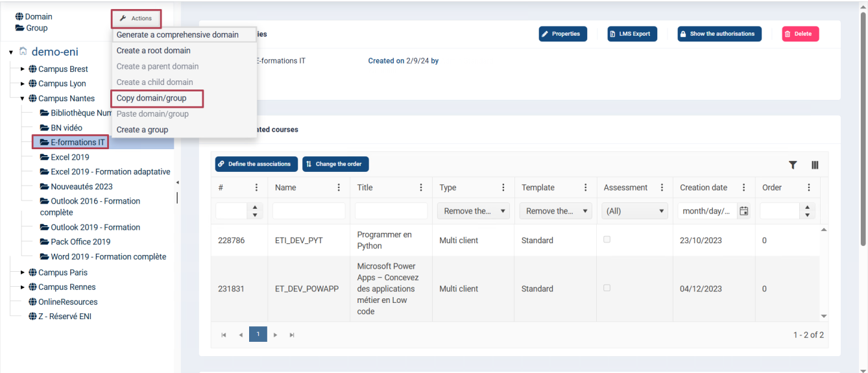Select Z - Réservé ENI tree item

coord(65,317)
